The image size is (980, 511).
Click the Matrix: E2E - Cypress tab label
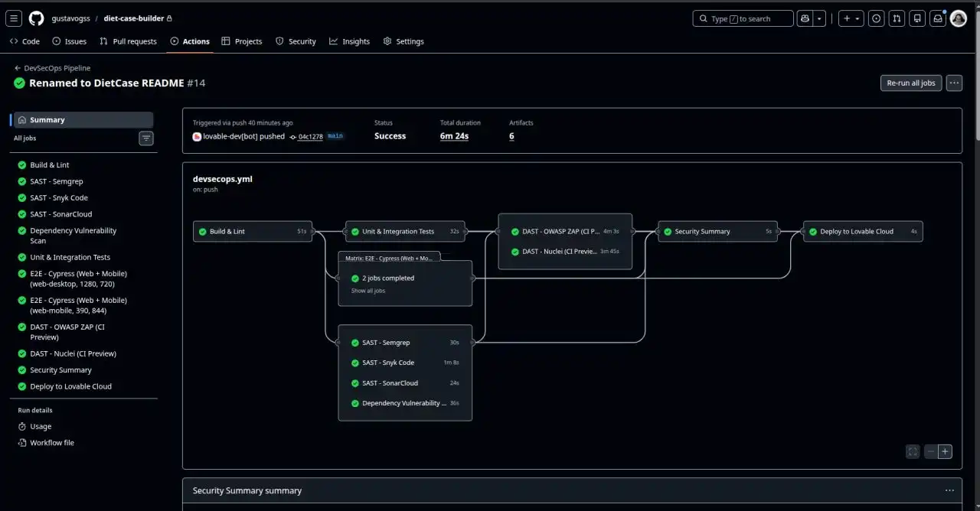point(390,258)
